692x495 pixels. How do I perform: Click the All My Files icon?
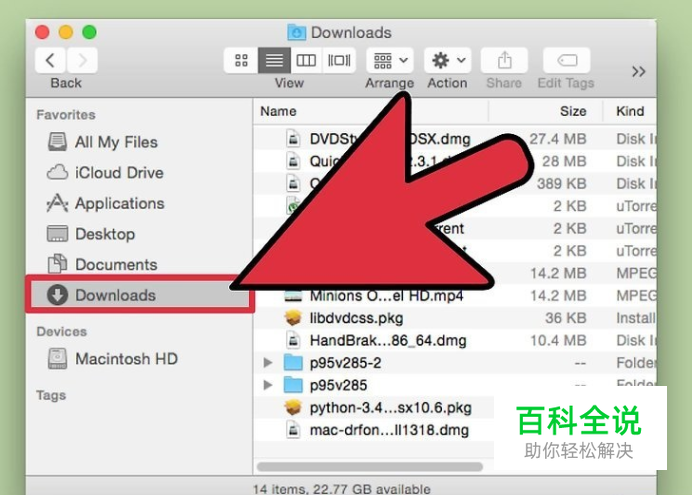click(57, 142)
